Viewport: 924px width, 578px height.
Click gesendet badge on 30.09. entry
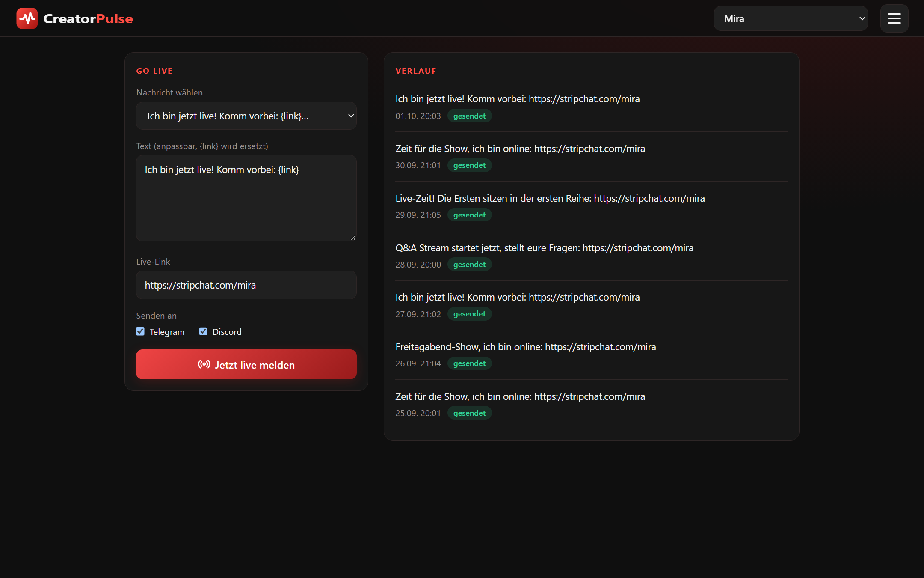469,165
